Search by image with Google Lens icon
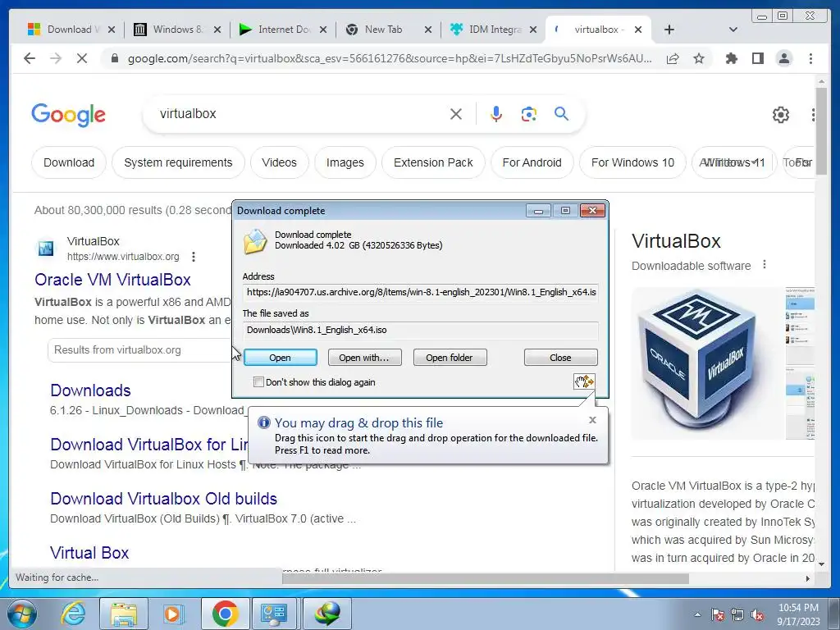The width and height of the screenshot is (840, 630). click(529, 114)
